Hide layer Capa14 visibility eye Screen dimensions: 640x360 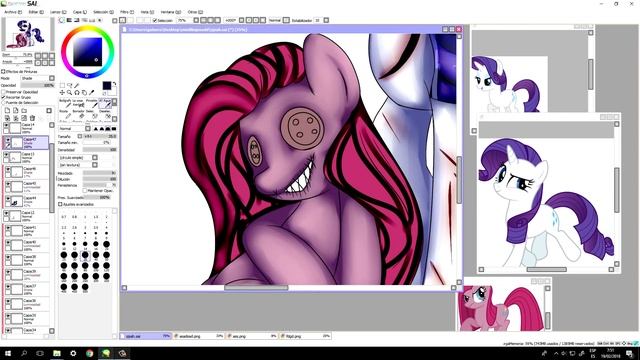(6, 126)
